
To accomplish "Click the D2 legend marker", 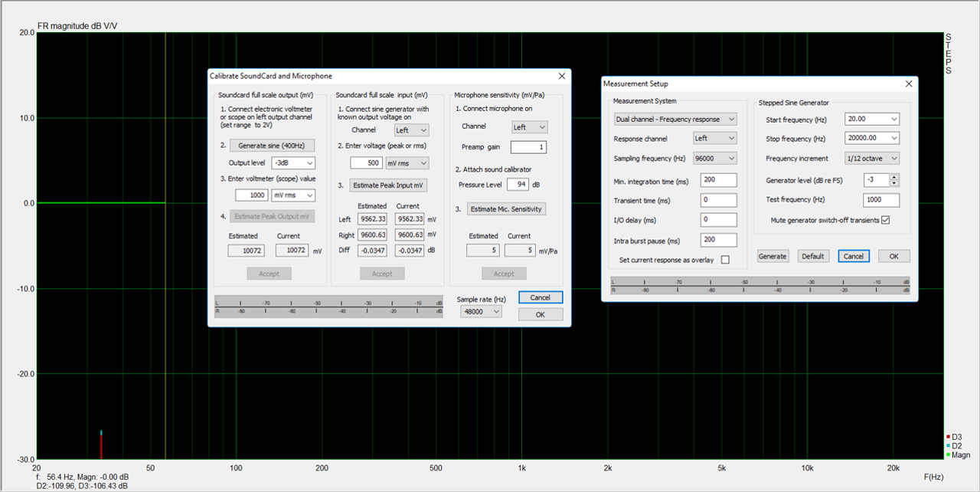I will [948, 446].
